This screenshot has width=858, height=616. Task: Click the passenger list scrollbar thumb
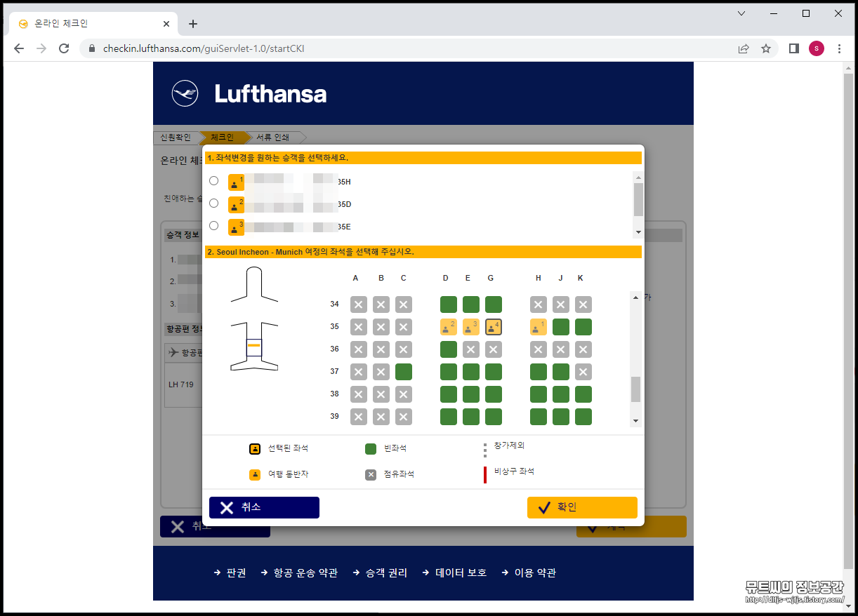(x=638, y=199)
